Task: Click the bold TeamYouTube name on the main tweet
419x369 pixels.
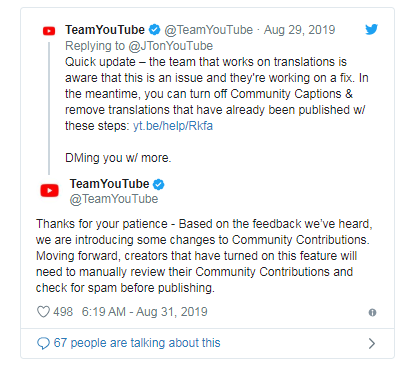Action: [x=109, y=184]
